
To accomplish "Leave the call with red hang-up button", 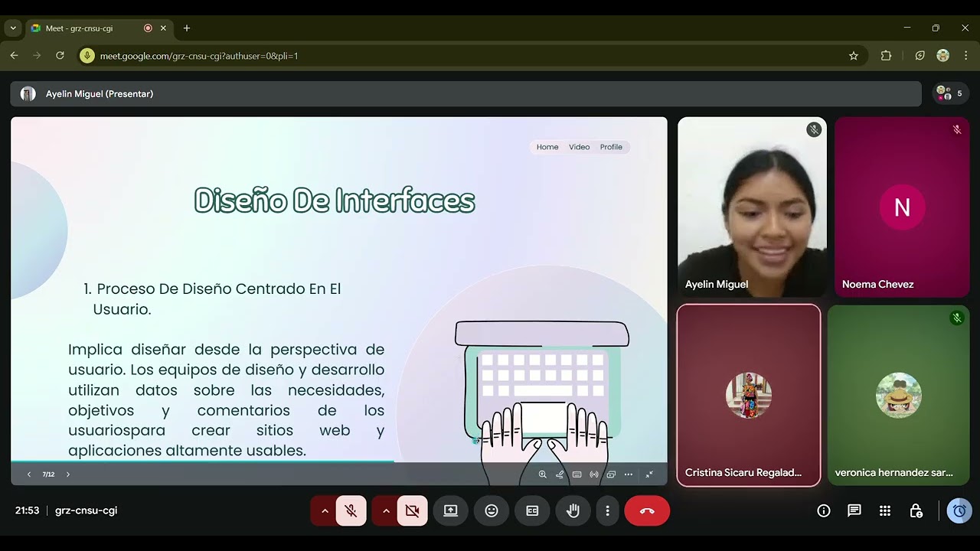I will tap(647, 510).
